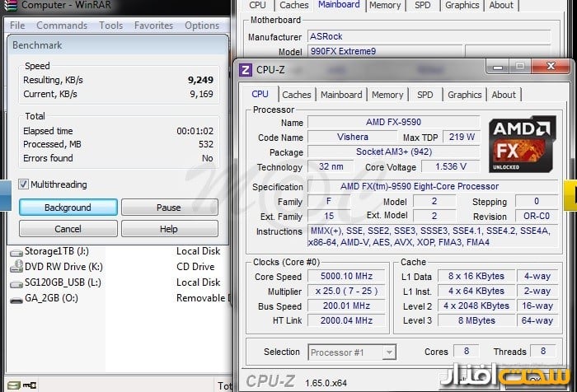Viewport: 577px width, 392px height.
Task: Switch to Graphics tab in front CPU-Z
Action: point(464,95)
